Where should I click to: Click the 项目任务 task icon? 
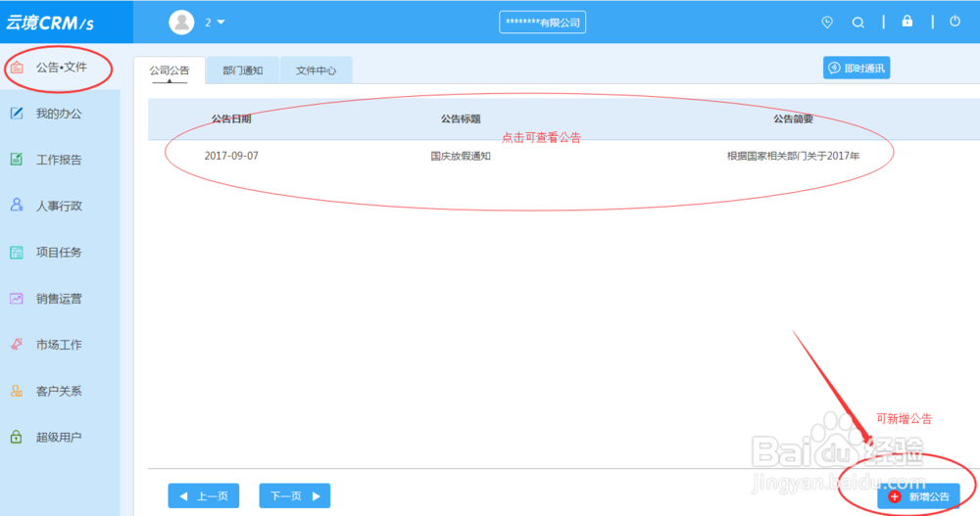17,253
